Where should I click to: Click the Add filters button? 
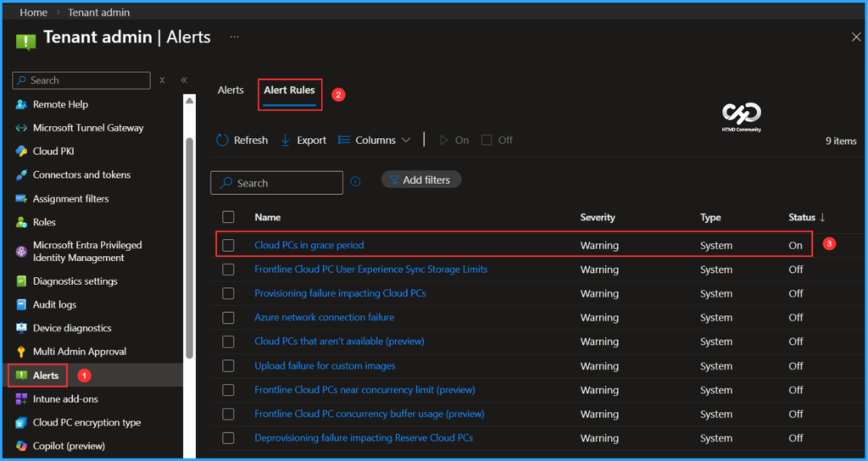click(x=420, y=180)
